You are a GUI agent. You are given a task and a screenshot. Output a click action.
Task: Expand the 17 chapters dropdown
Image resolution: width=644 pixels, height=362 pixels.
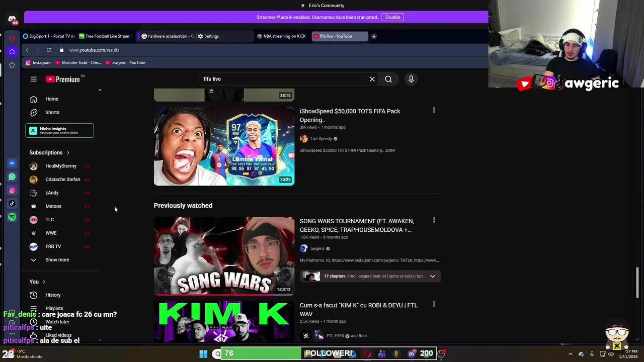(432, 276)
